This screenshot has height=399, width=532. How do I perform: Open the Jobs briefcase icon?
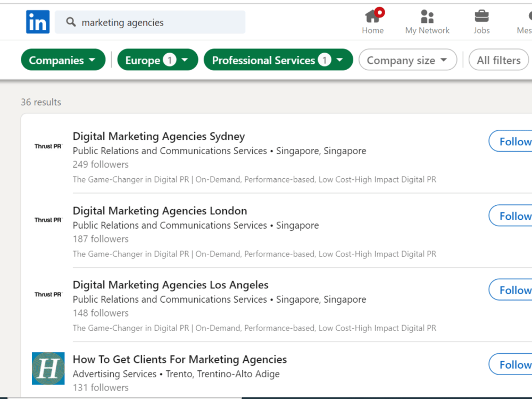[x=481, y=22]
